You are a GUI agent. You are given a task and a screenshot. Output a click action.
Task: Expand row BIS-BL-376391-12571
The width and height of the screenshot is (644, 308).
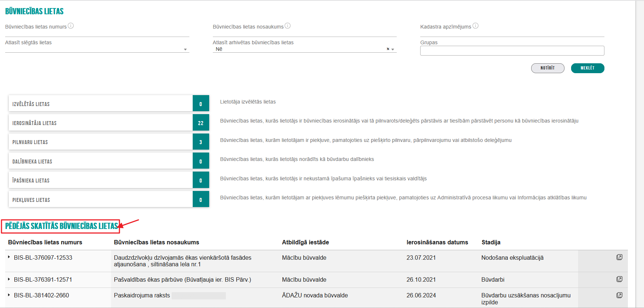pyautogui.click(x=9, y=279)
